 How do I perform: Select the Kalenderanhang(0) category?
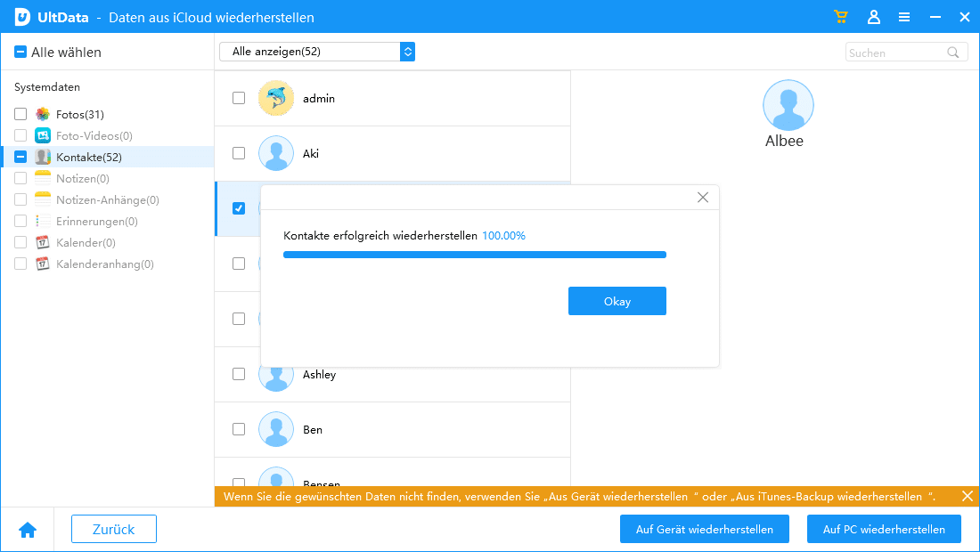pyautogui.click(x=105, y=264)
